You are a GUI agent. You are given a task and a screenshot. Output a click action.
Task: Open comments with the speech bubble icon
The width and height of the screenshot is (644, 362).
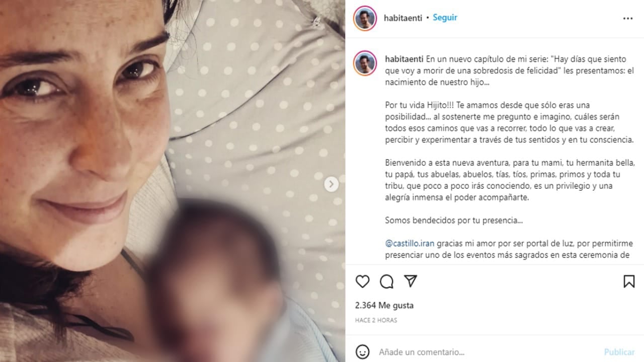[386, 281]
